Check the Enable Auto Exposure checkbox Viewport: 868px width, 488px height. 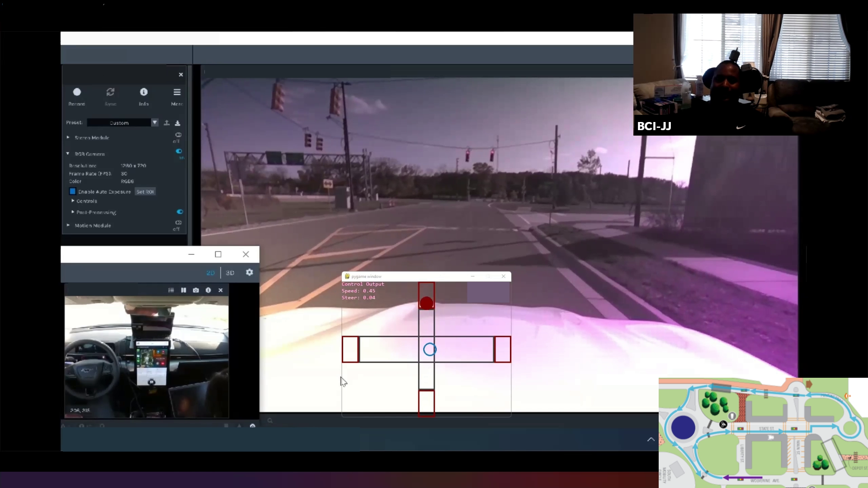73,192
